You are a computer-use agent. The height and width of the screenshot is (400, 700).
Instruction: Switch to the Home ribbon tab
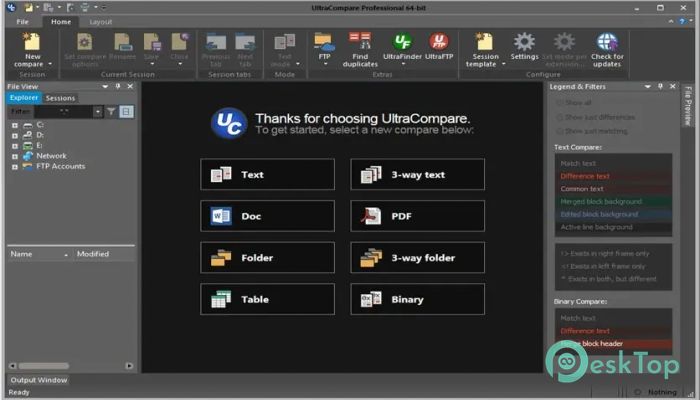(61, 21)
